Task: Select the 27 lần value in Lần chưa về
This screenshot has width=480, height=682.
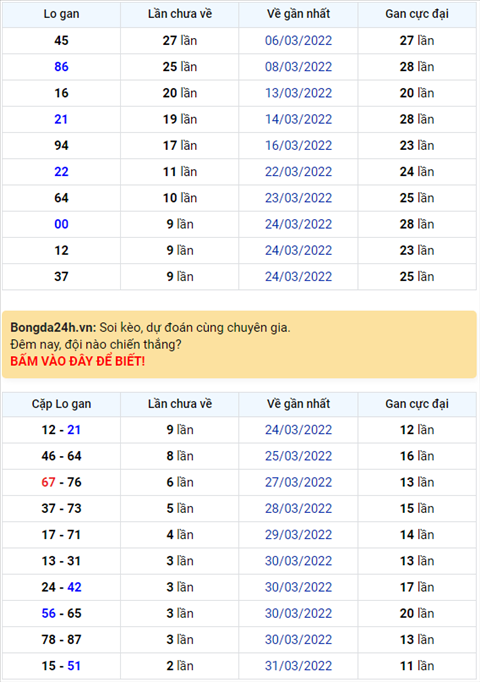Action: click(180, 40)
